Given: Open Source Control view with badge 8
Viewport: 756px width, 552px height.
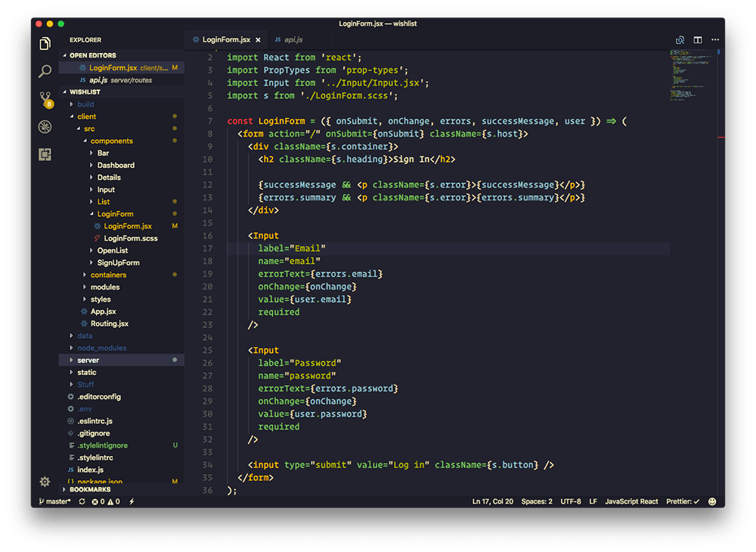Looking at the screenshot, I should coord(46,99).
